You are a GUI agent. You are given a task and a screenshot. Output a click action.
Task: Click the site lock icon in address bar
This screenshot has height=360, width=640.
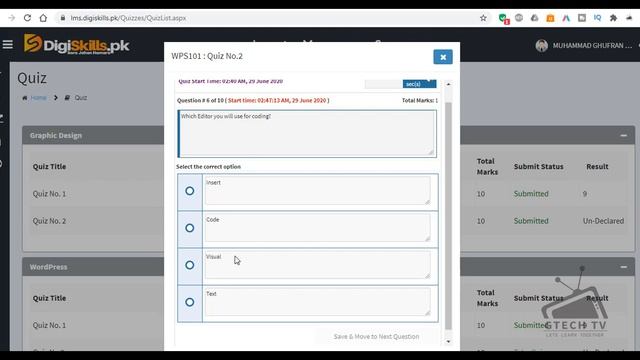pos(62,18)
